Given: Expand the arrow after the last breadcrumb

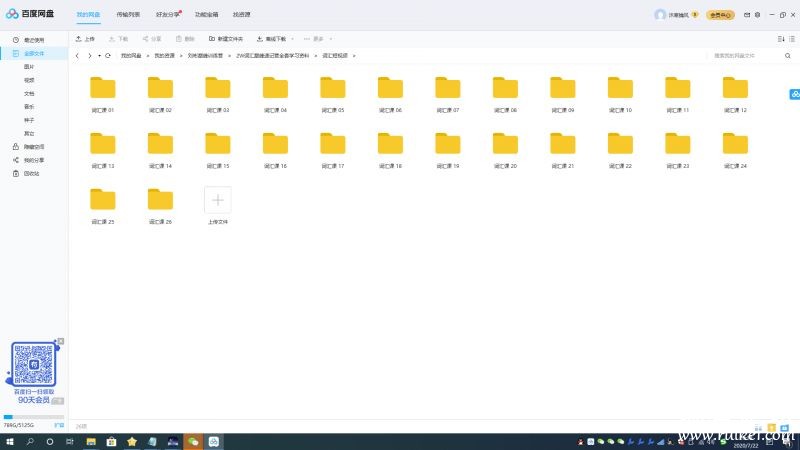Looking at the screenshot, I should click(x=354, y=56).
